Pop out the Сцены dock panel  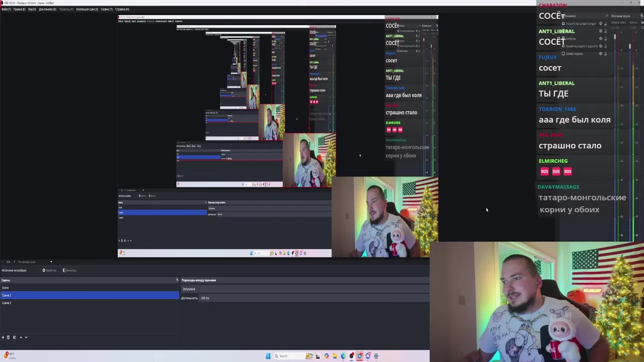[177, 280]
